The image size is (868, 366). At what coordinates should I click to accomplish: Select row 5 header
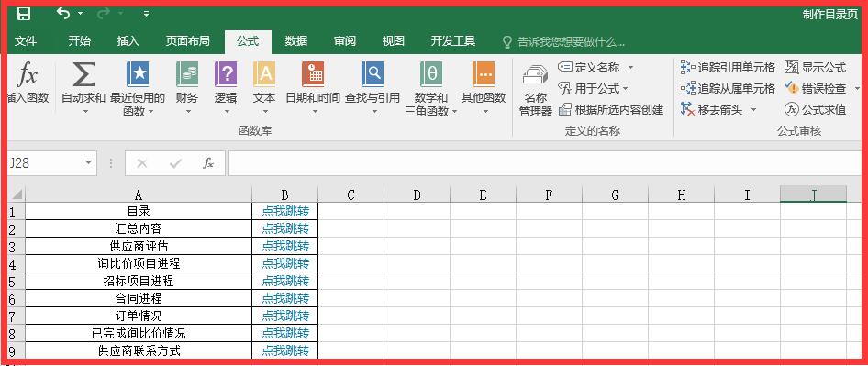17,281
